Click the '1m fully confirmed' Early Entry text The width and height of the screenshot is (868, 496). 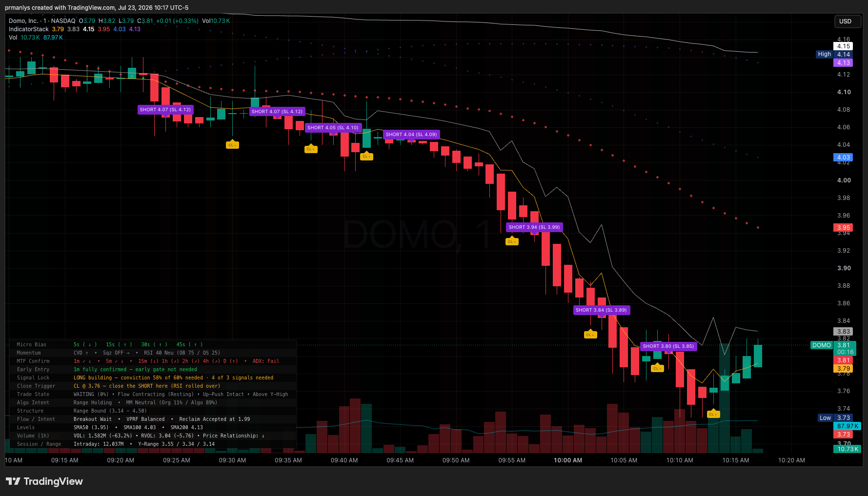tap(135, 370)
